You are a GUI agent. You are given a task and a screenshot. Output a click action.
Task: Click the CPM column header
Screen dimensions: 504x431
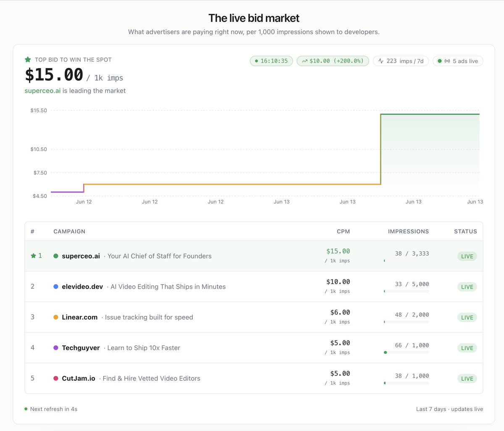tap(343, 231)
